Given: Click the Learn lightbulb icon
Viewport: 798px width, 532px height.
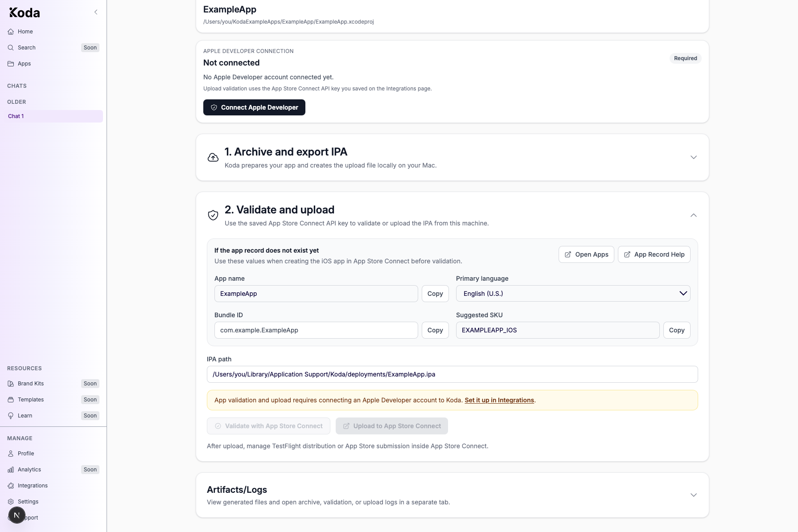Looking at the screenshot, I should (x=11, y=416).
